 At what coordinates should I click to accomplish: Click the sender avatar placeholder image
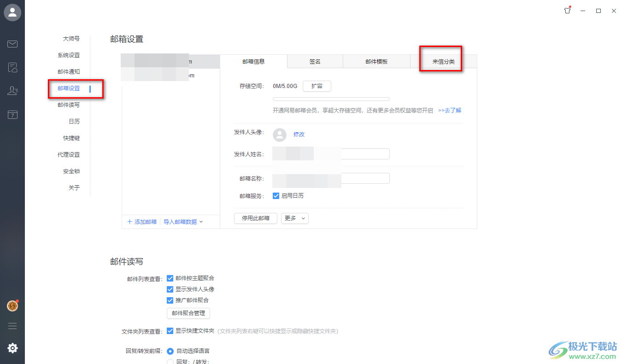280,135
